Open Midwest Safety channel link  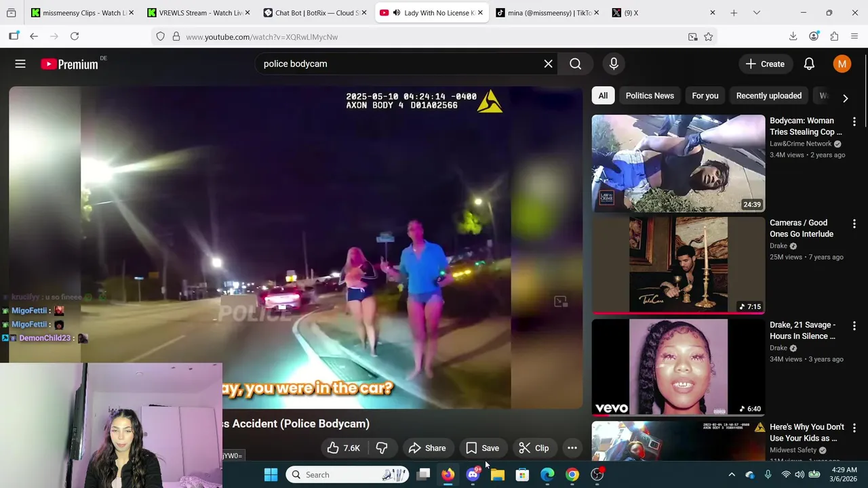[793, 450]
